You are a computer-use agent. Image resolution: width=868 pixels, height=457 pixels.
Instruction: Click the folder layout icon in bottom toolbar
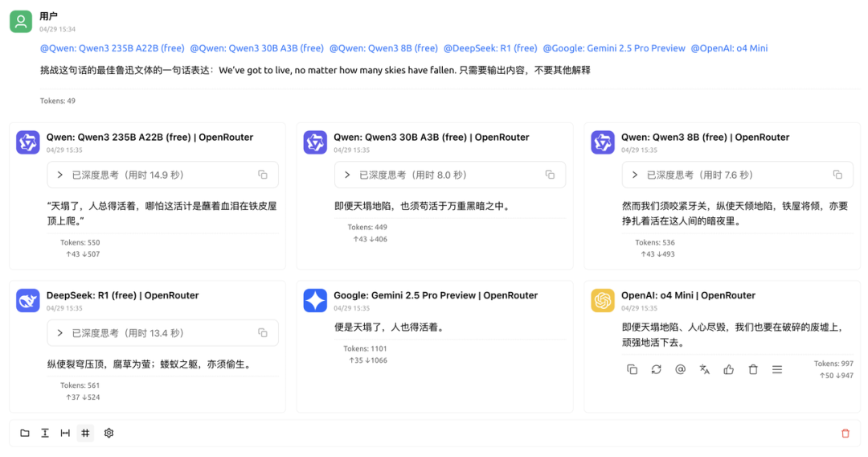pyautogui.click(x=25, y=433)
